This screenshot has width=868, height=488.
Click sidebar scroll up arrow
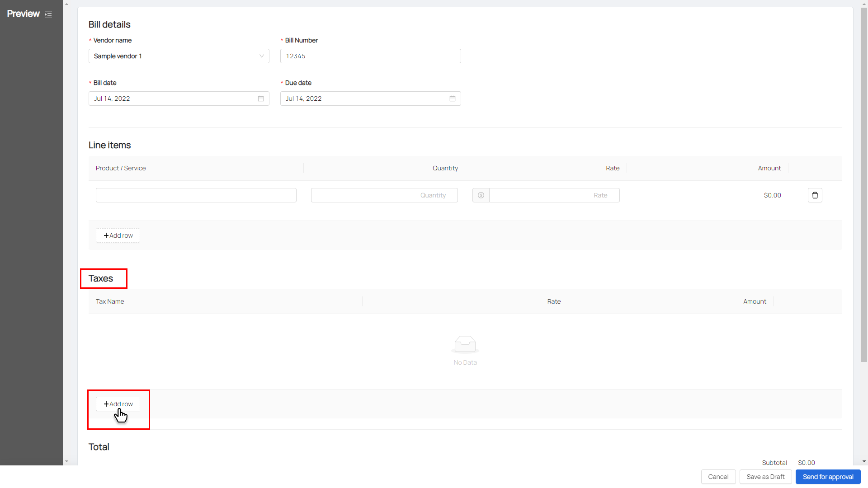66,4
